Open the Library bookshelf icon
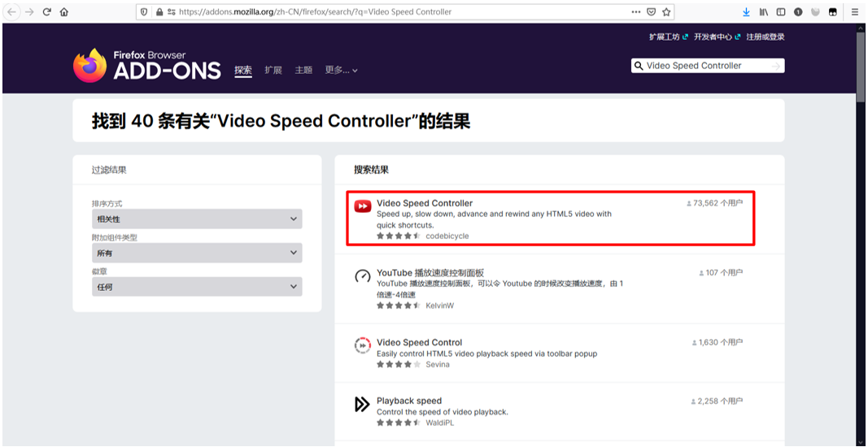The height and width of the screenshot is (447, 868). coord(763,11)
